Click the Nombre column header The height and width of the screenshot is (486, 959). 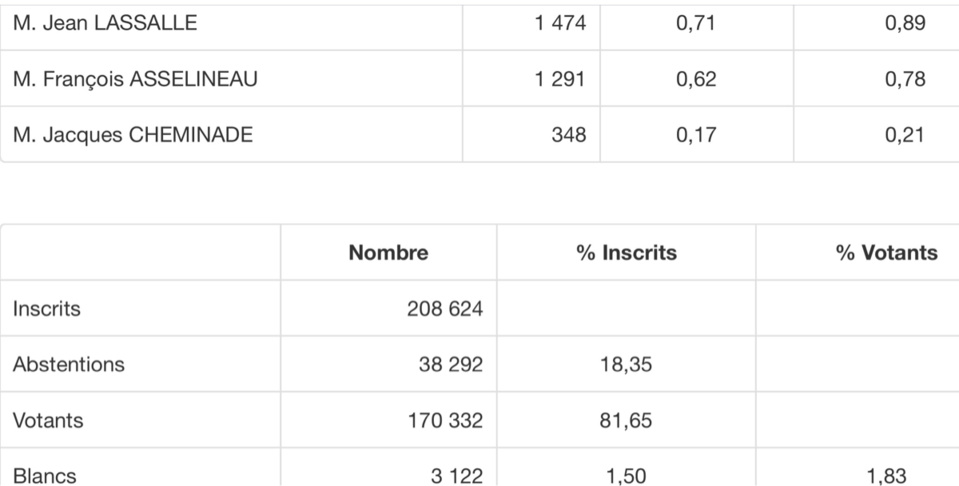[x=388, y=253]
